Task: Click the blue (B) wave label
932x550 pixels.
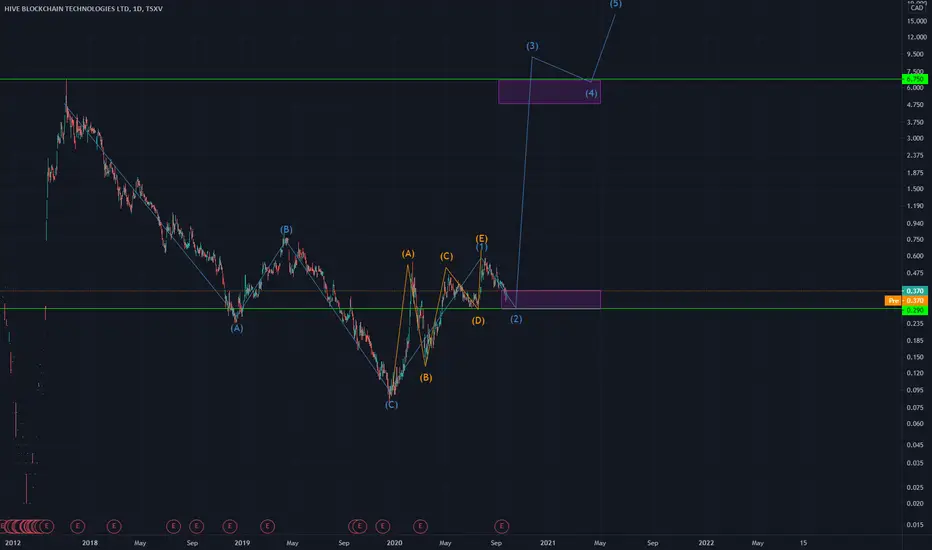Action: (x=286, y=230)
